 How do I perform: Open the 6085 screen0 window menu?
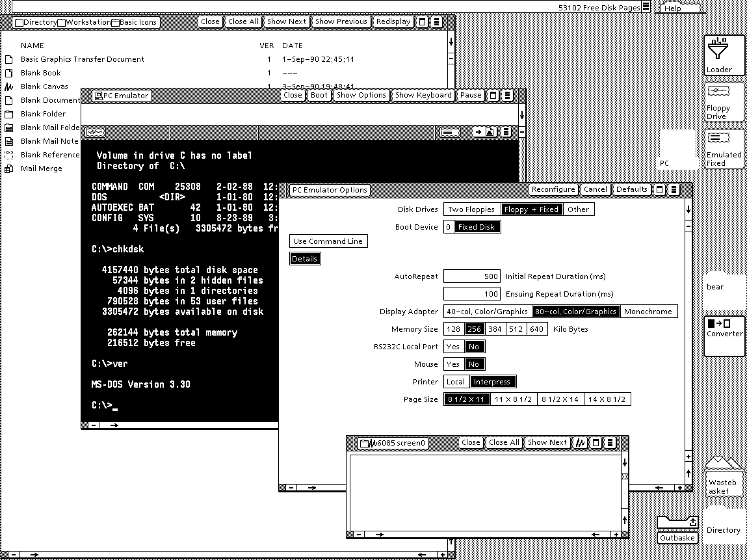[610, 442]
